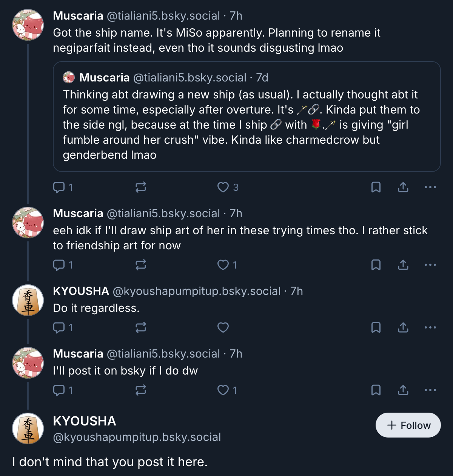Bookmark the MiSo ship name post
This screenshot has width=453, height=476.
[x=376, y=187]
